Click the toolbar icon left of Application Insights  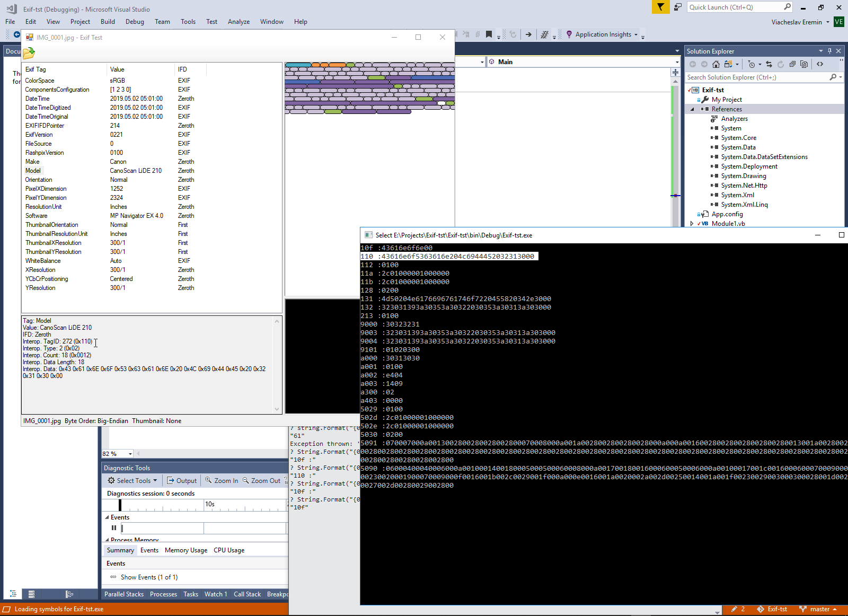(x=544, y=34)
